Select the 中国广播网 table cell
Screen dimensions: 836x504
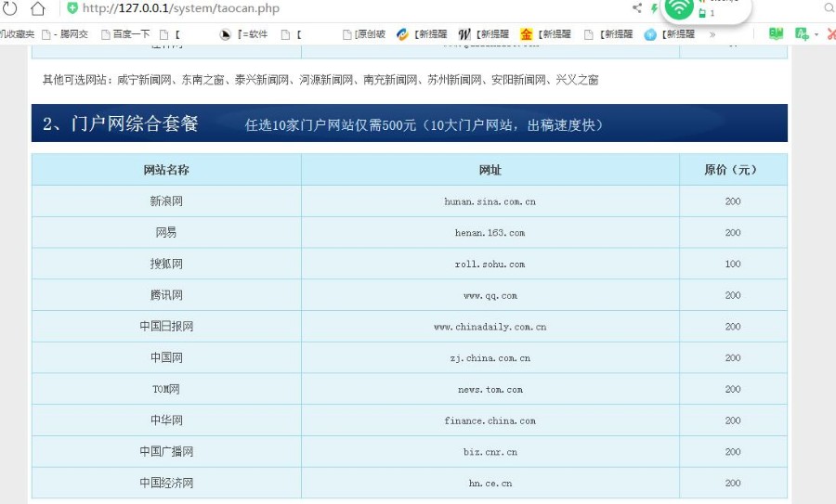pos(166,452)
